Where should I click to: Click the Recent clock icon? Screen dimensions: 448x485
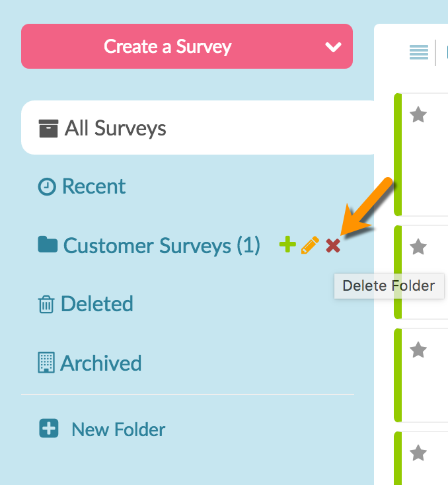click(47, 186)
